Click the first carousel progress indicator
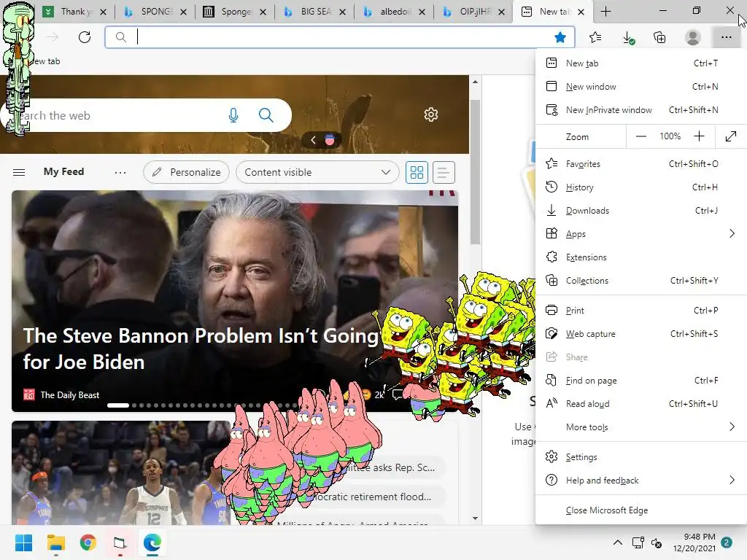 pos(118,405)
